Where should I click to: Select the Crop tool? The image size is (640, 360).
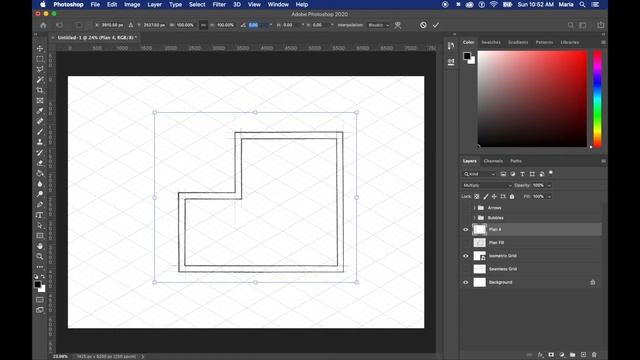coord(40,90)
